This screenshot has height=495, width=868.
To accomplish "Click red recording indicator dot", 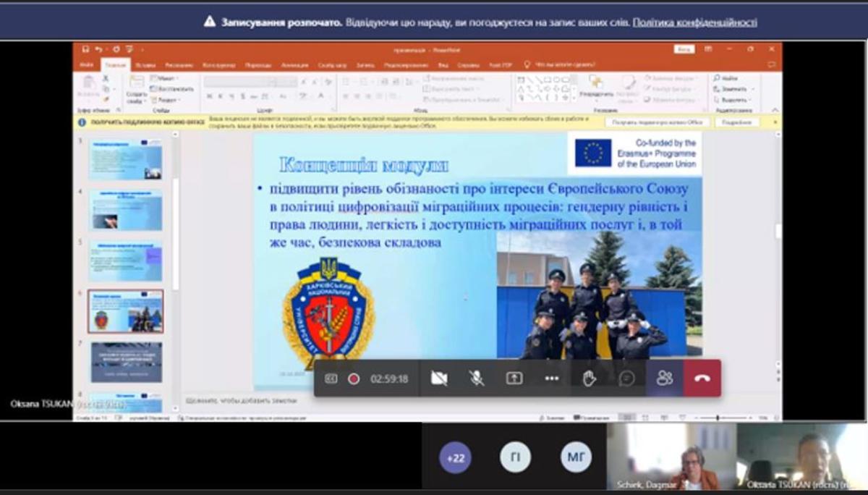I will tap(354, 378).
